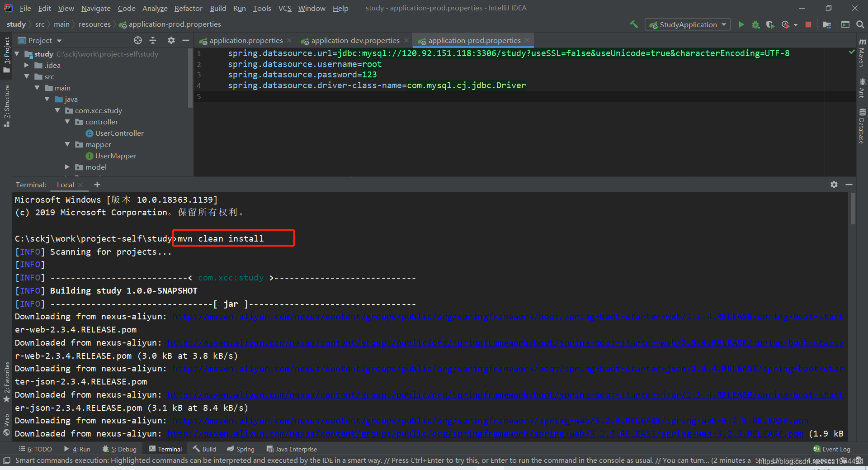Open profiler options dropdown arrow
The image size is (868, 470).
796,25
